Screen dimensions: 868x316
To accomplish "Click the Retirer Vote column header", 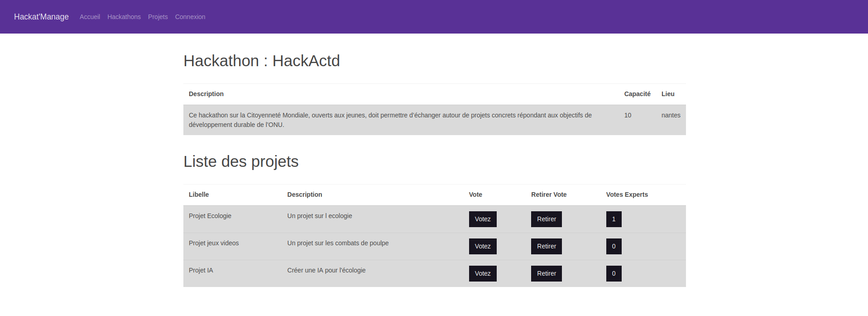I will [x=549, y=194].
